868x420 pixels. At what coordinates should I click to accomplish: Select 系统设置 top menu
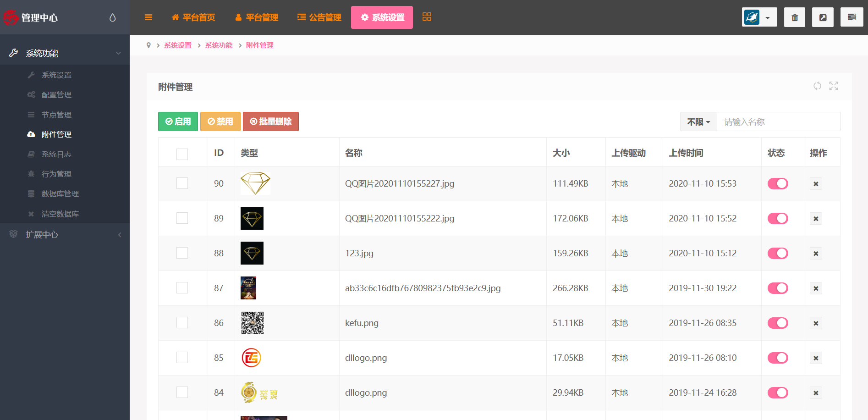point(382,17)
